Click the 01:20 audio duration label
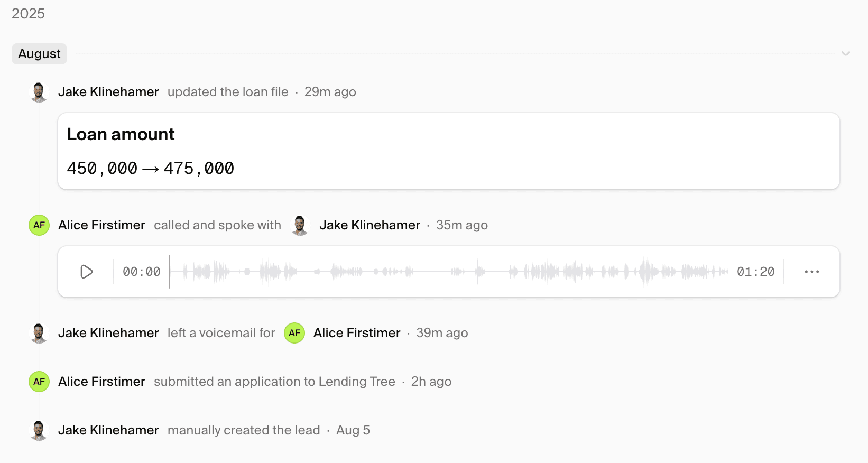 755,272
